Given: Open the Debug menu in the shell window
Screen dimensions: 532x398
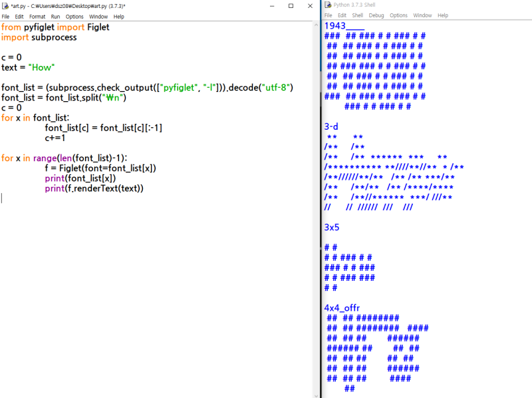Looking at the screenshot, I should (376, 15).
